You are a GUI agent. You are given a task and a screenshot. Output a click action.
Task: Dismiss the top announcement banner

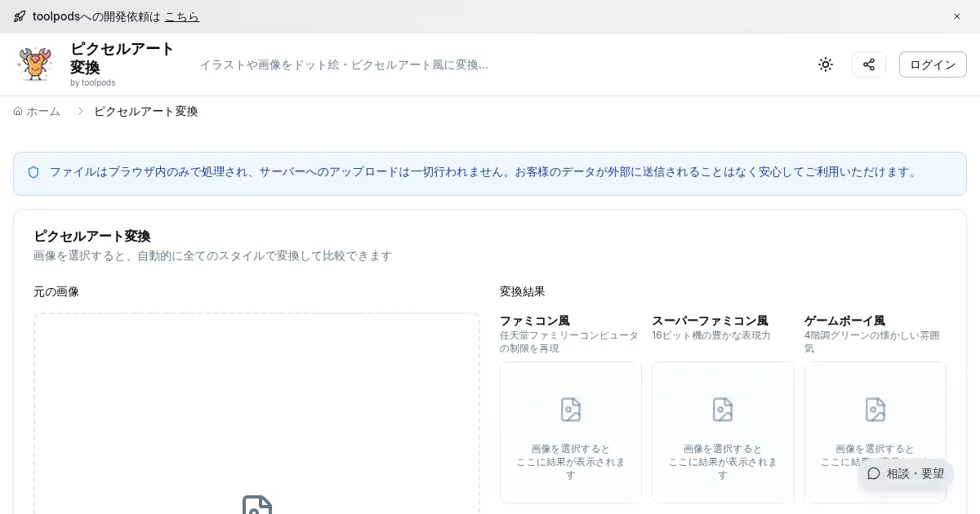[x=957, y=16]
